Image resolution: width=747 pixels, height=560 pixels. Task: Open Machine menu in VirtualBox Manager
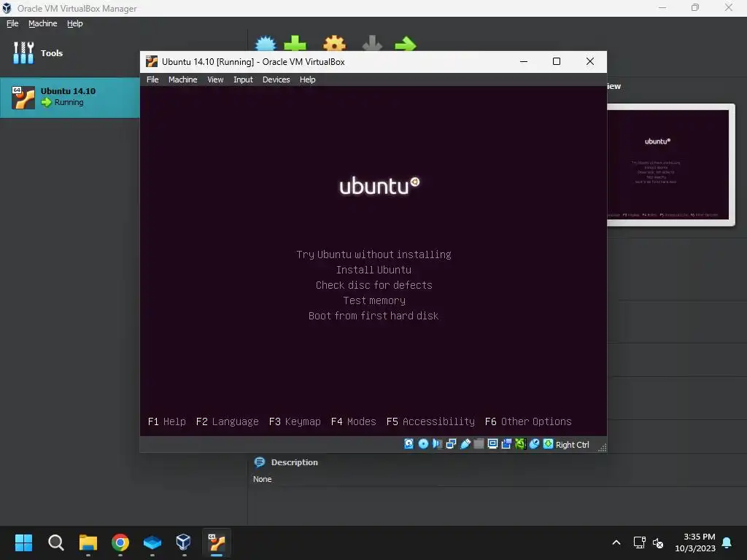(x=42, y=23)
